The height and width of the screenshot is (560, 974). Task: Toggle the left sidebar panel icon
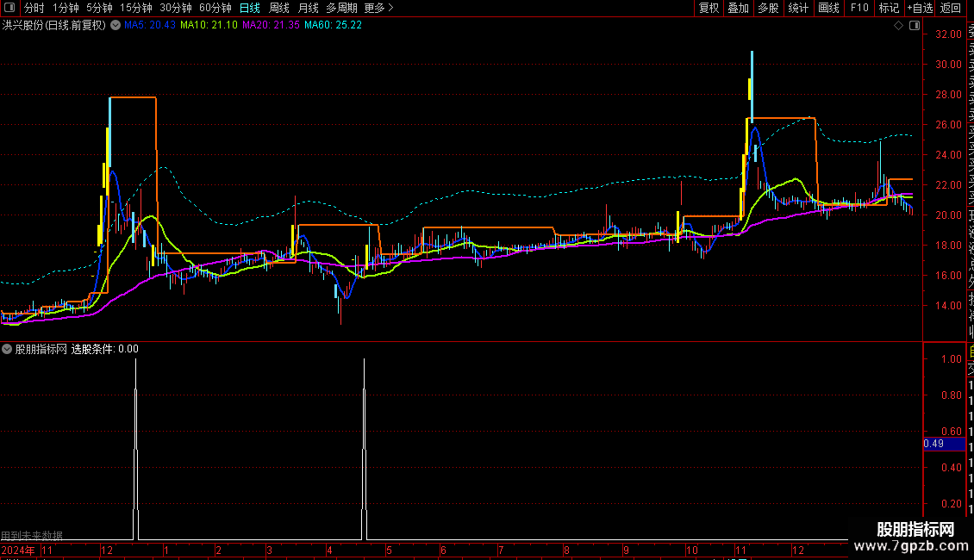pos(9,8)
